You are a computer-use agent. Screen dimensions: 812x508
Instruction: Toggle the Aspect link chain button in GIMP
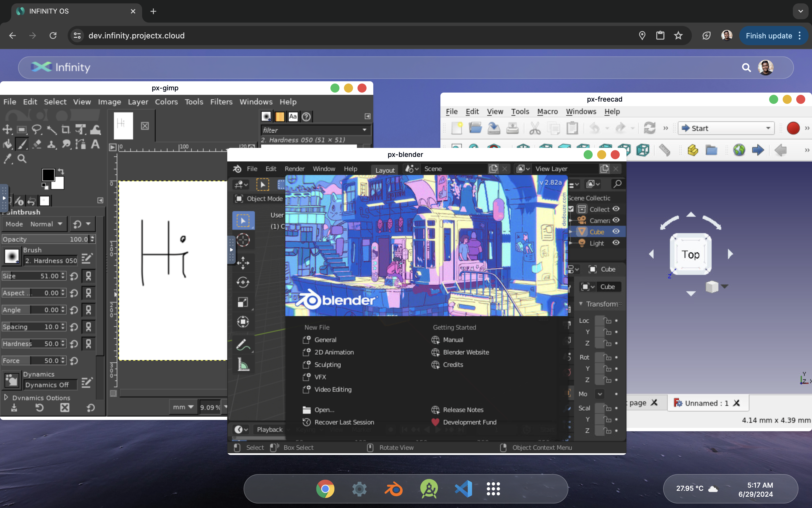point(88,293)
